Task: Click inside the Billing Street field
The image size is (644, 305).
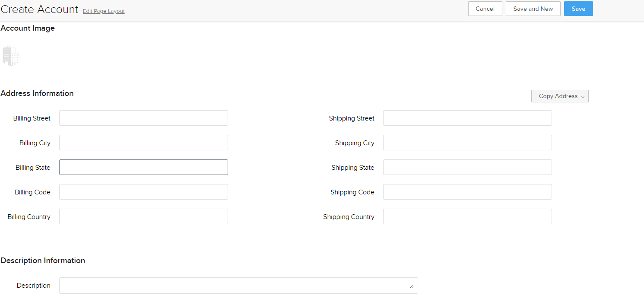Action: (143, 118)
